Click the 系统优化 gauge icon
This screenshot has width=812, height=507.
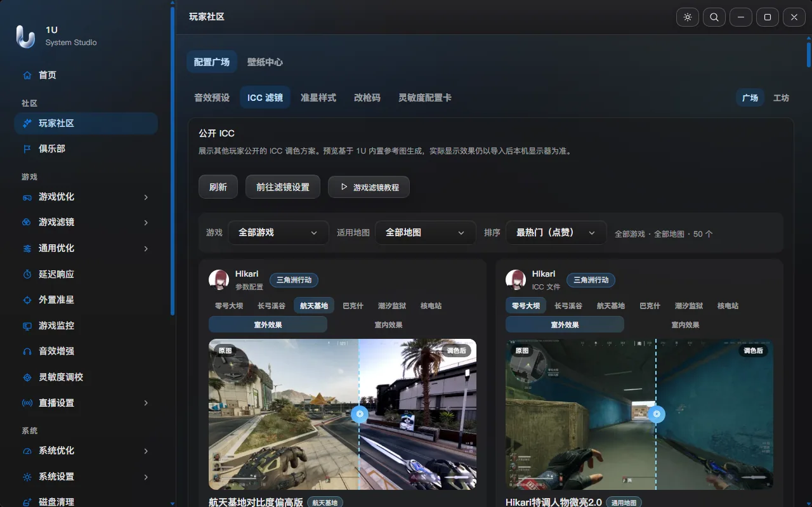[27, 451]
